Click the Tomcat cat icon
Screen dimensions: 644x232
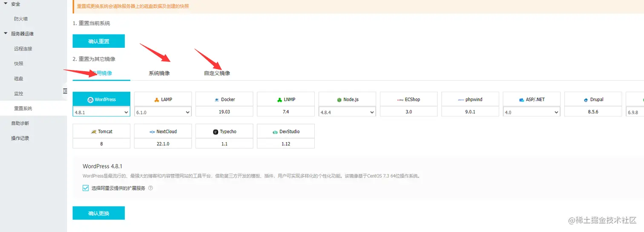click(x=93, y=132)
